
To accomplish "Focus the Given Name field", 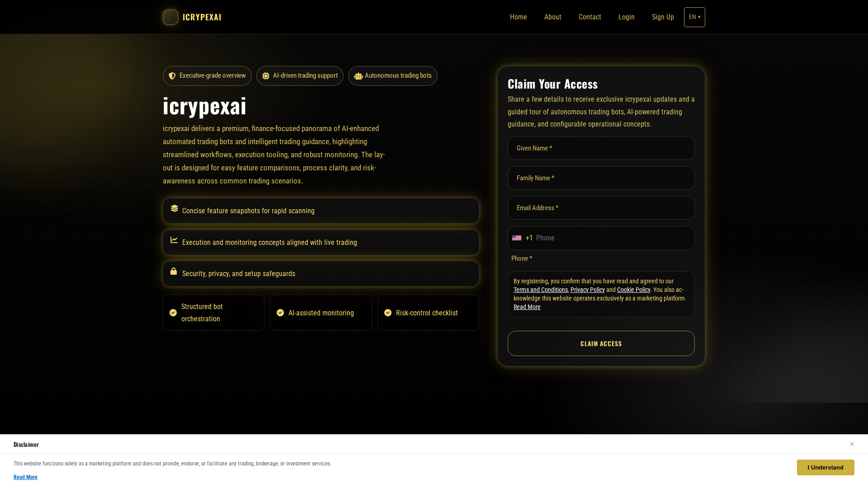I will coord(601,148).
